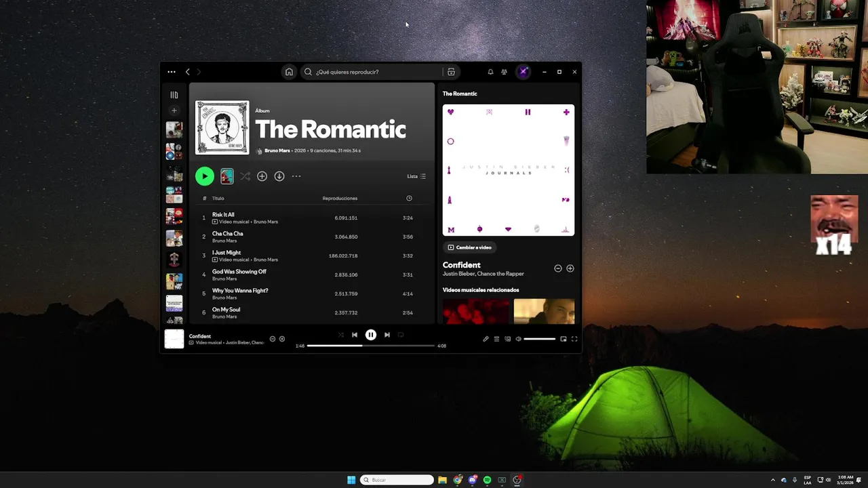
Task: Open the Browse icon inside search bar
Action: 451,72
